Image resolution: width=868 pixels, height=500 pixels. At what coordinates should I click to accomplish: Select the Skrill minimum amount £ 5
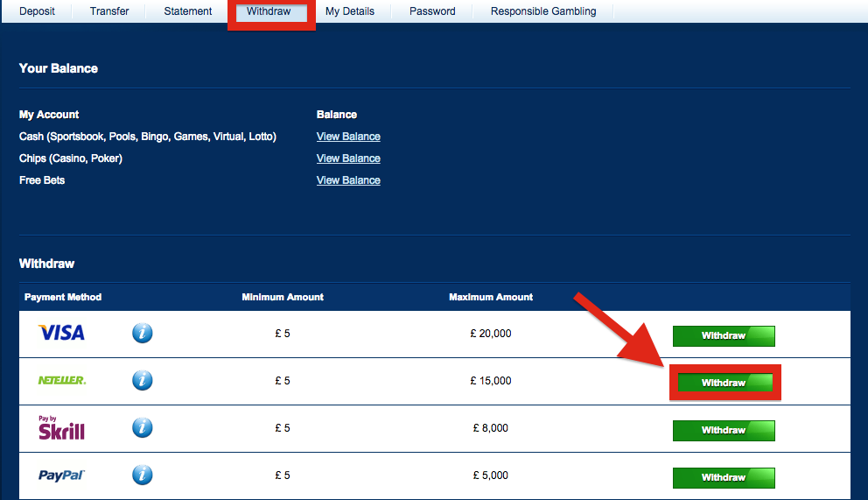pos(283,428)
